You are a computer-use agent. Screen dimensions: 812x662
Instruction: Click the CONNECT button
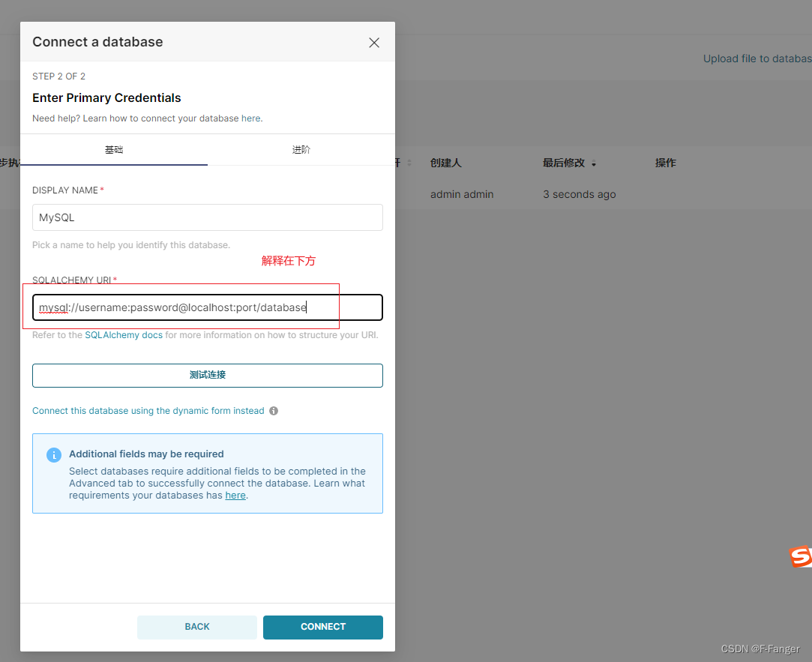(323, 627)
